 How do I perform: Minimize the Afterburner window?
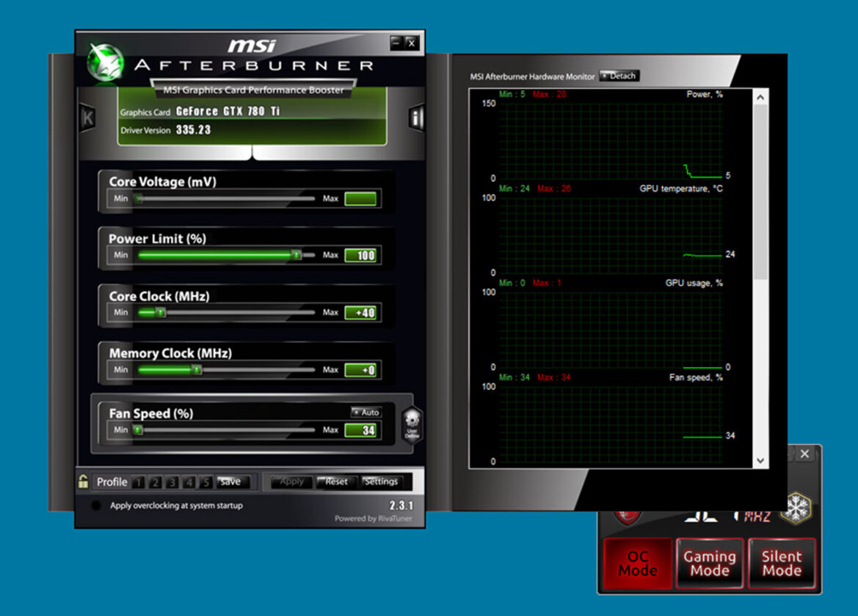coord(397,42)
